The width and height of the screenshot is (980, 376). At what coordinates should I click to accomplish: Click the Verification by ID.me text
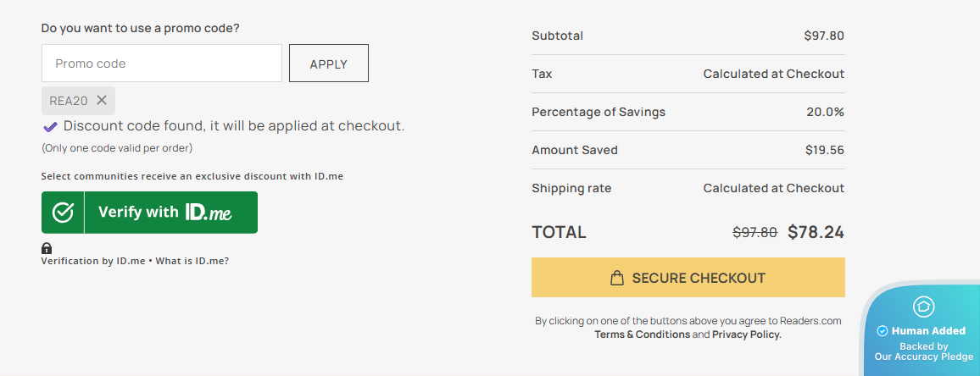93,261
